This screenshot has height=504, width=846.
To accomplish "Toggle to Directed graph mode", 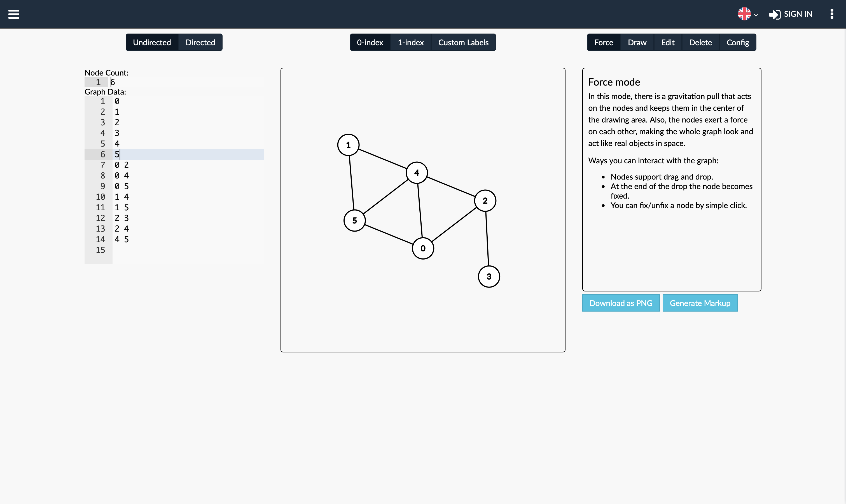I will (x=200, y=42).
